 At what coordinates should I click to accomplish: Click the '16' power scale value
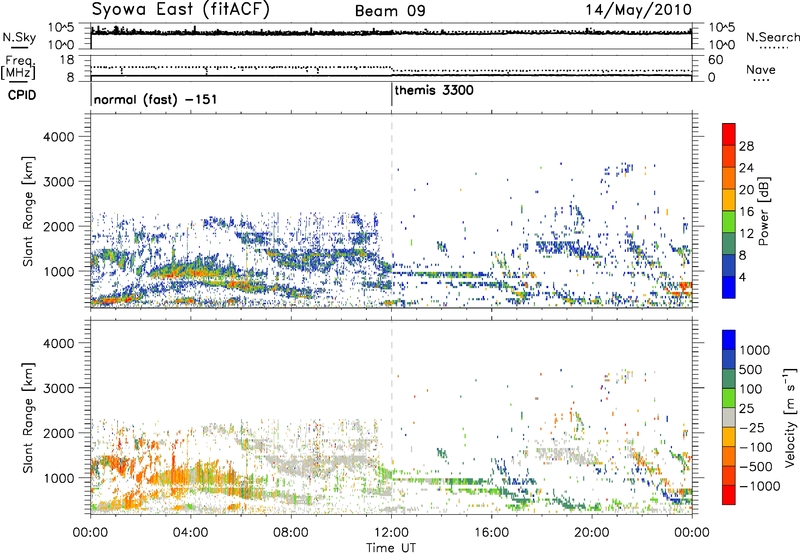click(x=746, y=212)
